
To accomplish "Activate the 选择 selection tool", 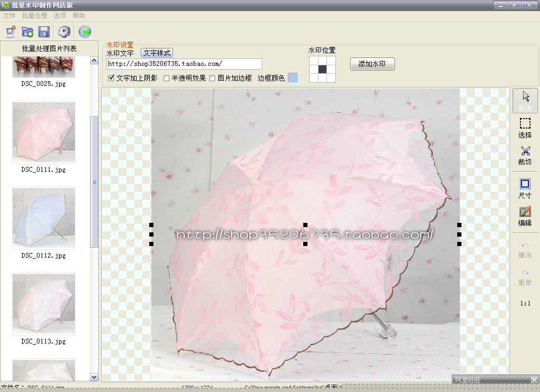I will (x=525, y=128).
